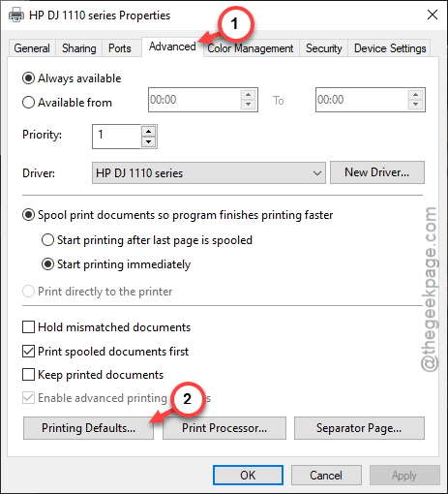Click the Print Processor... button
Viewport: 448px width, 494px height.
click(224, 428)
